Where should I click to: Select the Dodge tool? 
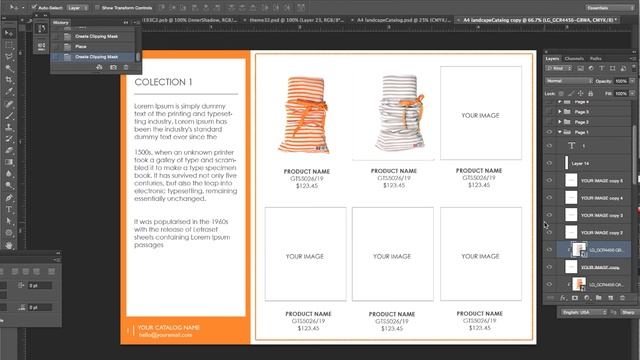coord(9,186)
